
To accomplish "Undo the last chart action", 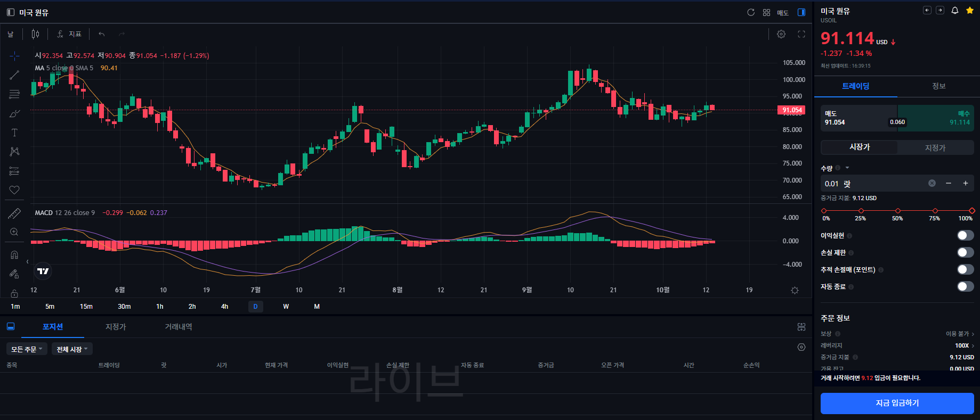I will point(101,34).
